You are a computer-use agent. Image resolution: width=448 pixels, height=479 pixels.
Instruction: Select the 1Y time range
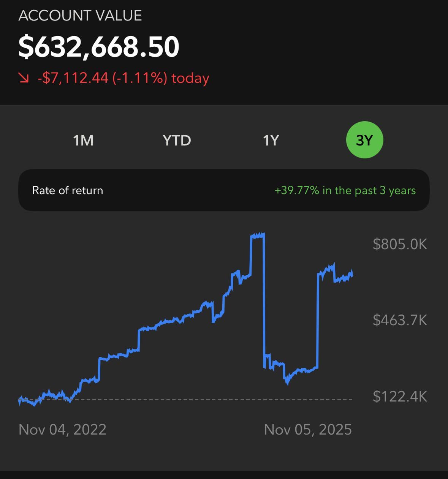click(x=271, y=140)
